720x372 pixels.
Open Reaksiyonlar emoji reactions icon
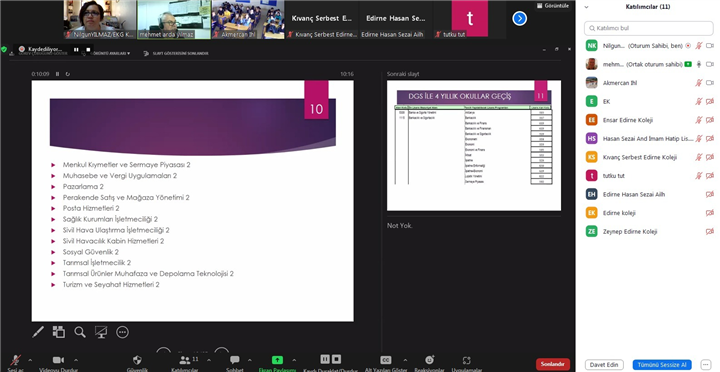click(429, 360)
